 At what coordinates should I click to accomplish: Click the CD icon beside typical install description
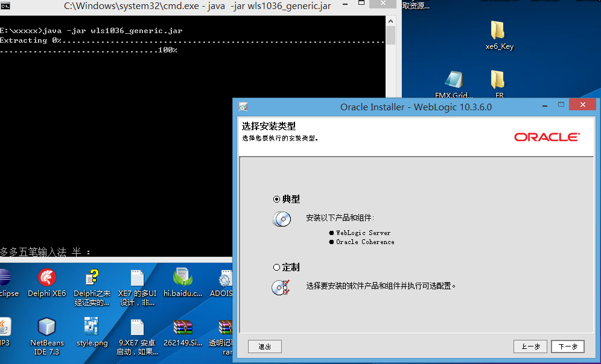282,219
